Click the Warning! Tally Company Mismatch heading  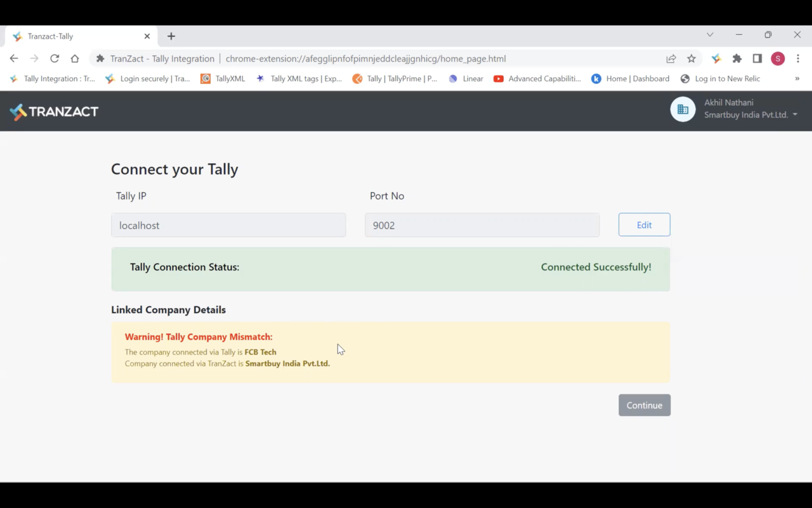199,337
